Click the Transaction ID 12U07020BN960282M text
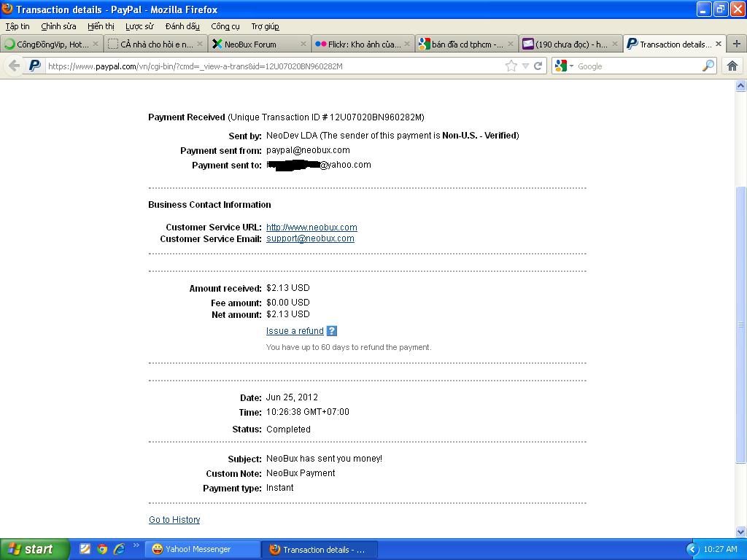The height and width of the screenshot is (560, 747). [376, 117]
